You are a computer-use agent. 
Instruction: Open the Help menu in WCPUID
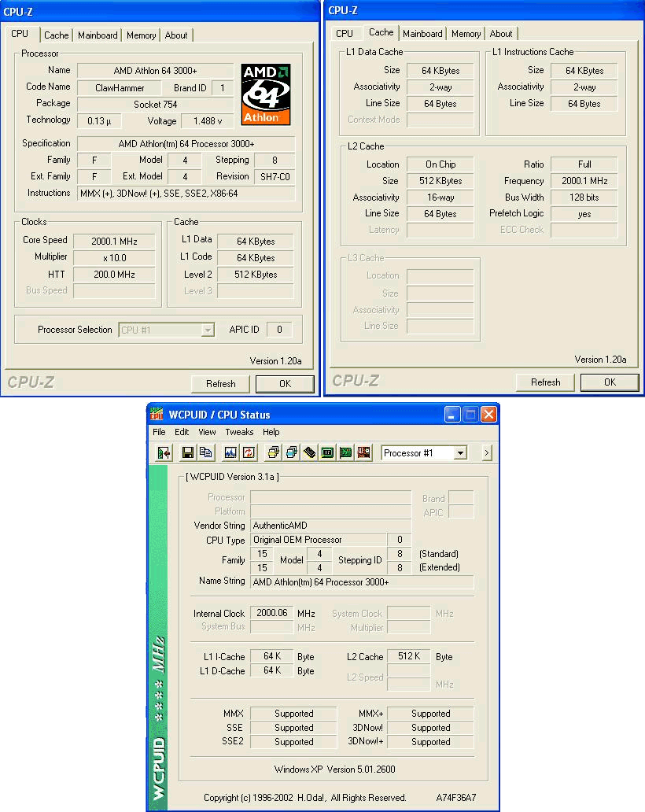point(271,432)
